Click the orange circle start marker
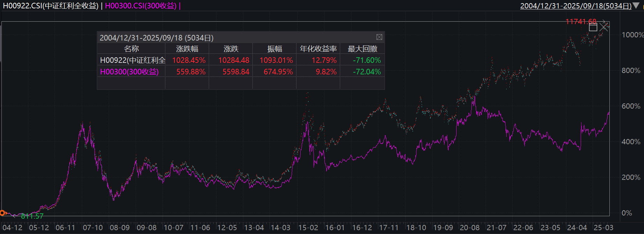 coord(2,213)
